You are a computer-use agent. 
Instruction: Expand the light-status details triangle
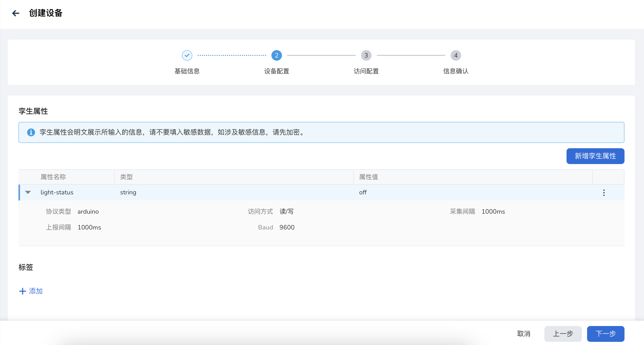coord(28,192)
